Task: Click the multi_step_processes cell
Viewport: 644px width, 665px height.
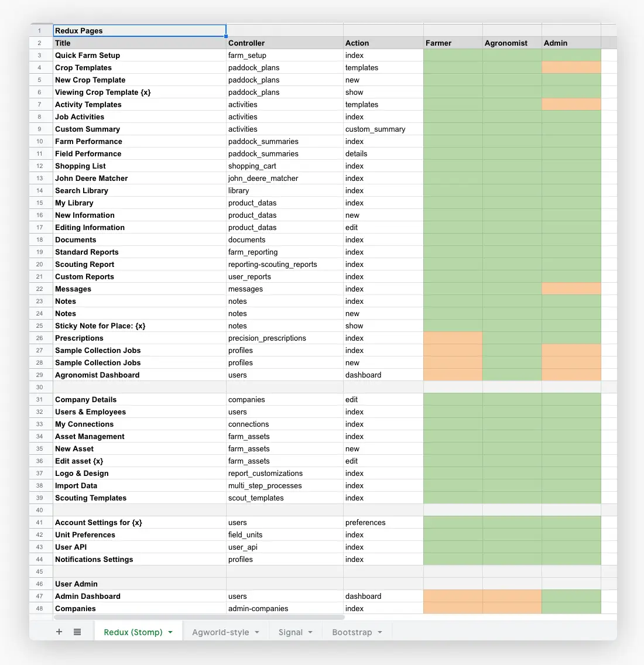Action: tap(285, 486)
